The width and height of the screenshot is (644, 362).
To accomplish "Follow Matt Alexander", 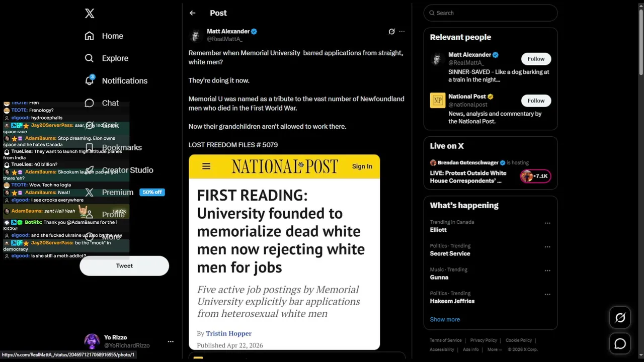I will (536, 59).
